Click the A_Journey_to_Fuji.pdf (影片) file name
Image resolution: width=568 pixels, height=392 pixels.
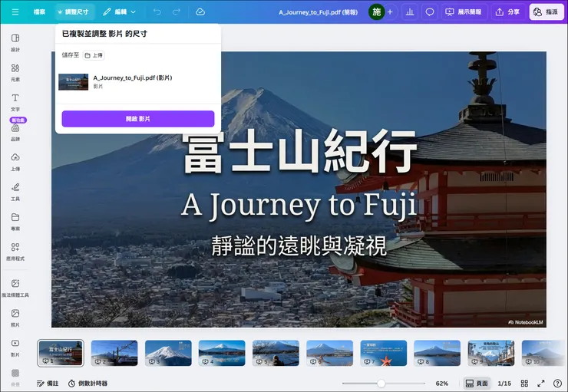[x=133, y=77]
